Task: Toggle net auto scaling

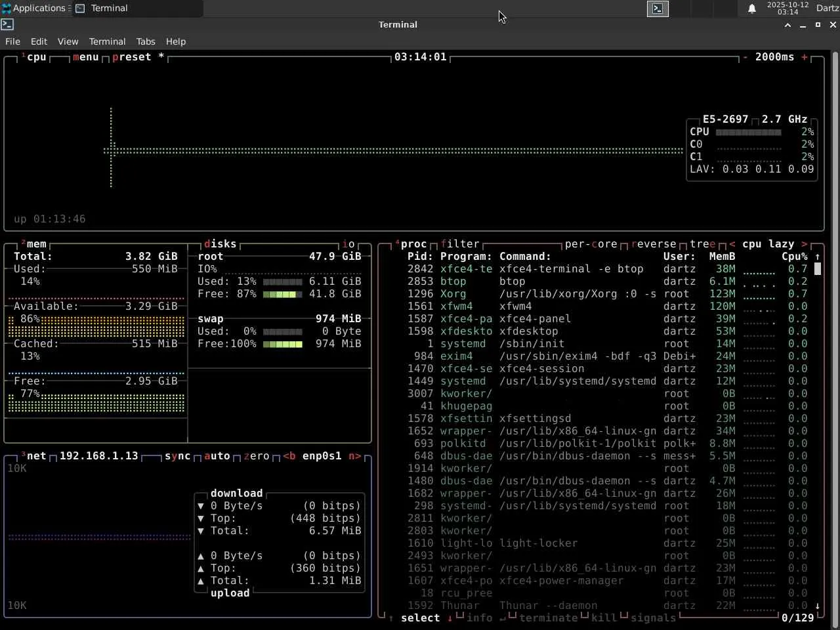Action: 217,456
